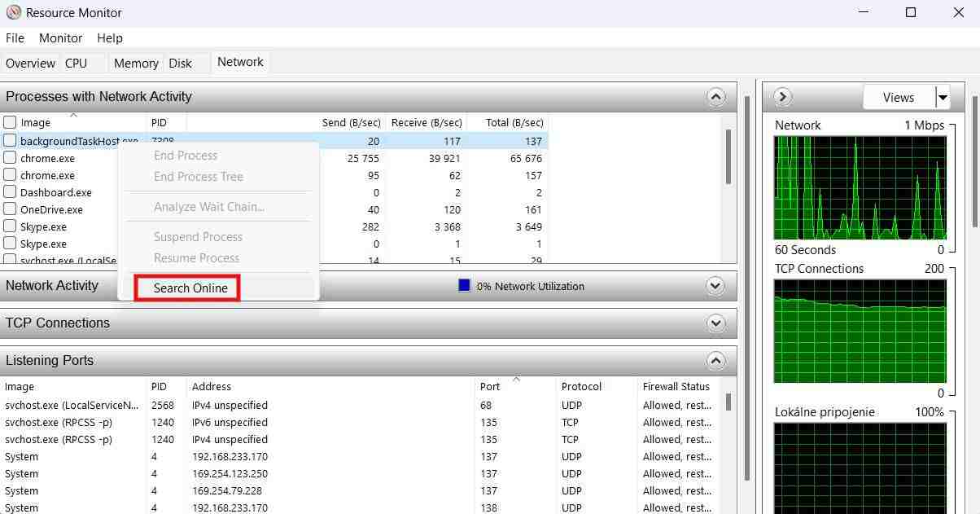Screen dimensions: 980x514
Task: Switch to the Memory tab
Action: click(136, 64)
